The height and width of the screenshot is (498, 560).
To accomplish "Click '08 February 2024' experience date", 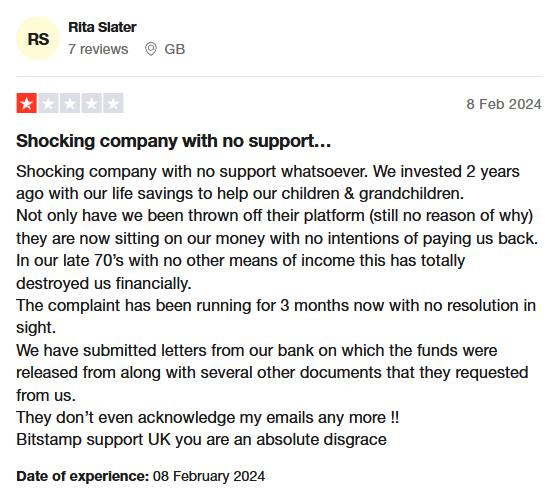I will tap(209, 476).
